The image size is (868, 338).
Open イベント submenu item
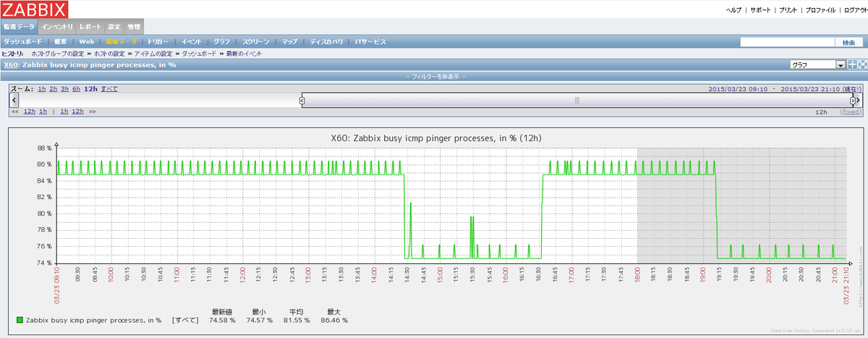click(192, 42)
